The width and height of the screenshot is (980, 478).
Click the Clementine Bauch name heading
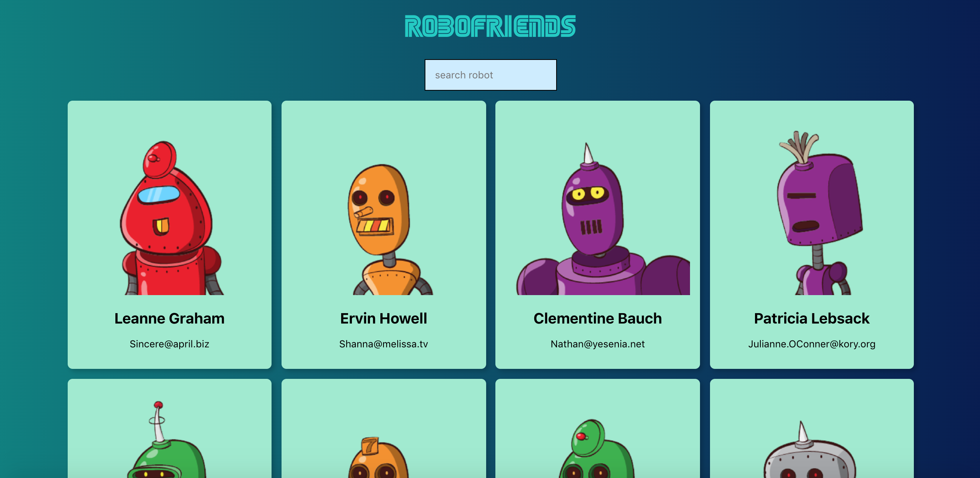[x=598, y=319]
